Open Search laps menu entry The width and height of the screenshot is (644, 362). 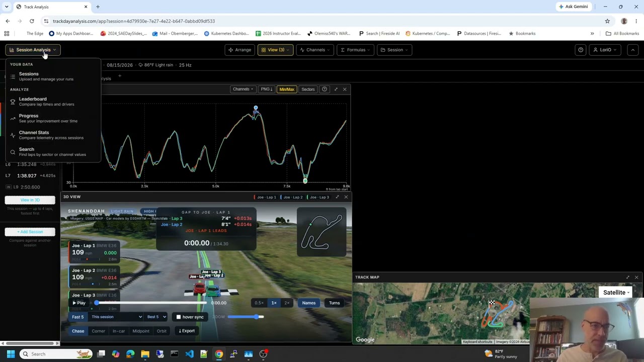point(53,151)
